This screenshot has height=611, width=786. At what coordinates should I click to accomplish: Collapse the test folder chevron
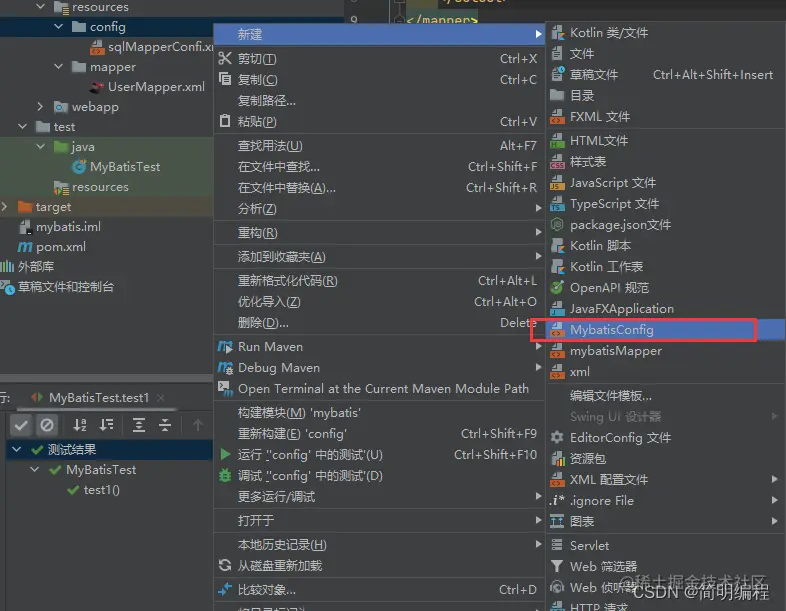pyautogui.click(x=23, y=126)
